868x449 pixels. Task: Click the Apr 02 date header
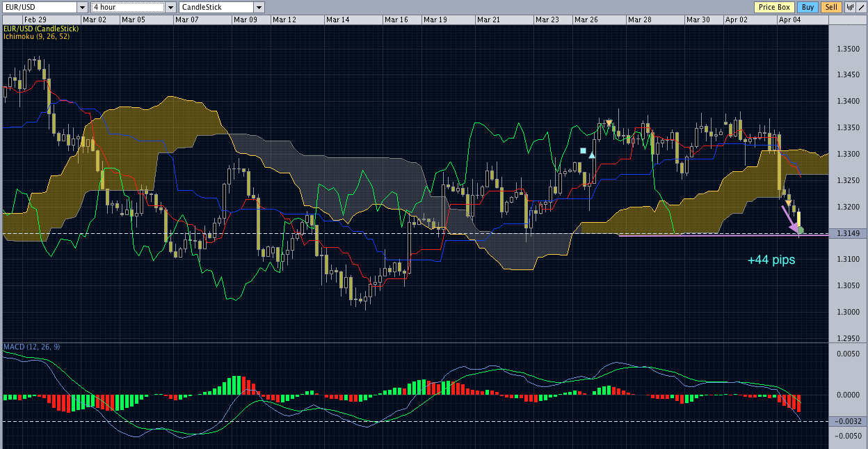coord(737,19)
